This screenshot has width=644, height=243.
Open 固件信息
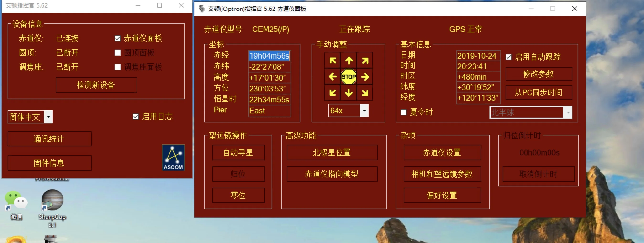[x=49, y=163]
